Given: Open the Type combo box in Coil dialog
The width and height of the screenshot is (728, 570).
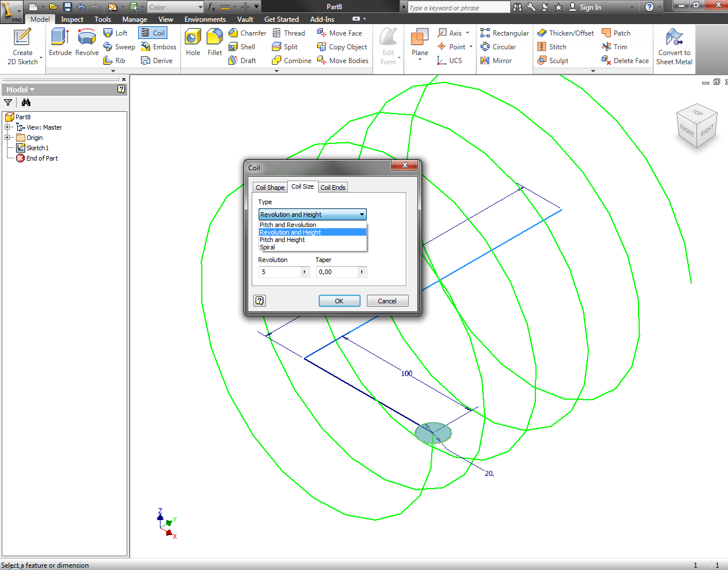Looking at the screenshot, I should click(x=312, y=214).
